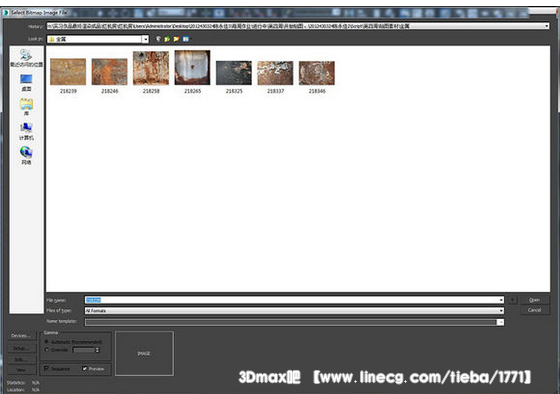The height and width of the screenshot is (394, 560).
Task: Click file label 218346
Action: tap(317, 91)
